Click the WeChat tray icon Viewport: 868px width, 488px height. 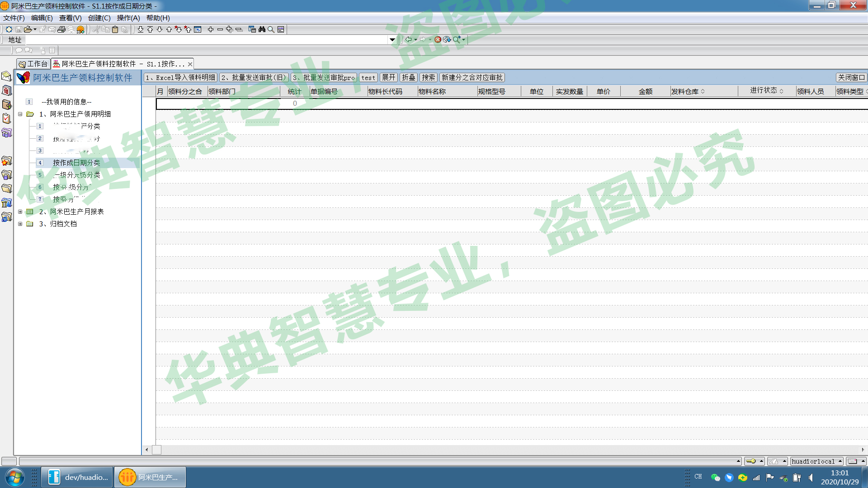tap(716, 478)
